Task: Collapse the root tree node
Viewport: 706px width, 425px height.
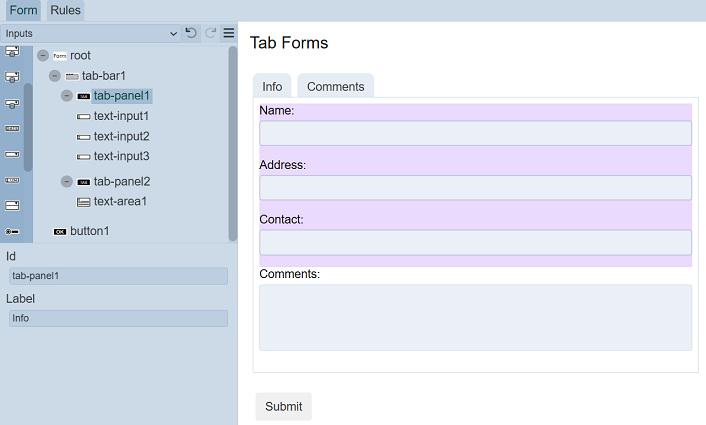Action: coord(43,56)
